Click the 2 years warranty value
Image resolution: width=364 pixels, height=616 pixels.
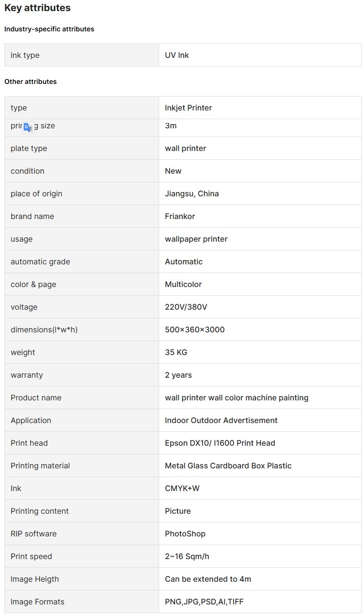[x=178, y=375]
